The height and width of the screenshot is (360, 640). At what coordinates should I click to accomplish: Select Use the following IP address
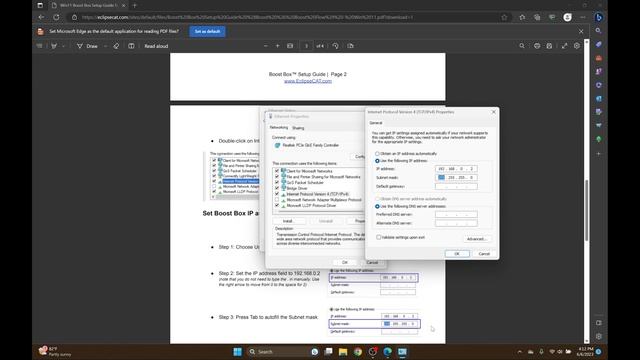377,161
